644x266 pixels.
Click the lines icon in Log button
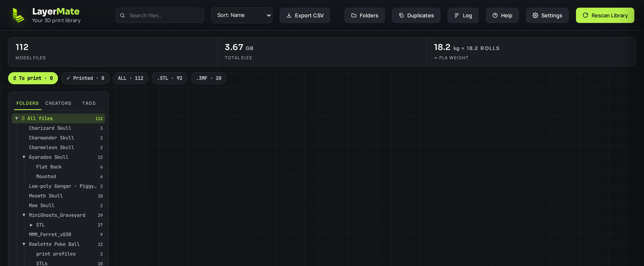click(x=456, y=16)
